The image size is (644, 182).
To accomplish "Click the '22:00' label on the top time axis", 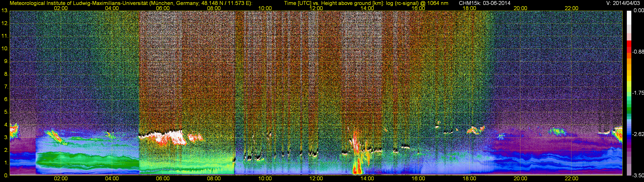I will [571, 8].
